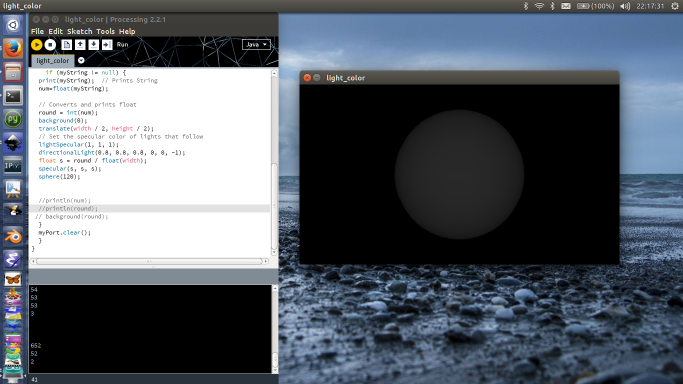Image resolution: width=683 pixels, height=384 pixels.
Task: Click the 'myPort.clear();' line
Action: click(64, 232)
